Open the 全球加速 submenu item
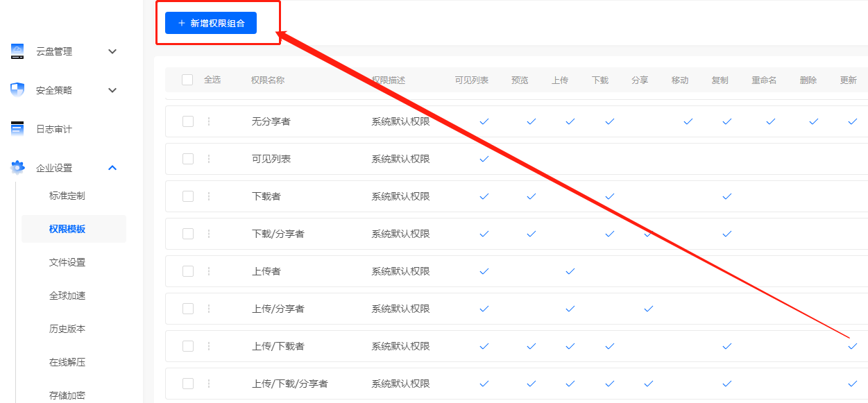 (x=67, y=295)
